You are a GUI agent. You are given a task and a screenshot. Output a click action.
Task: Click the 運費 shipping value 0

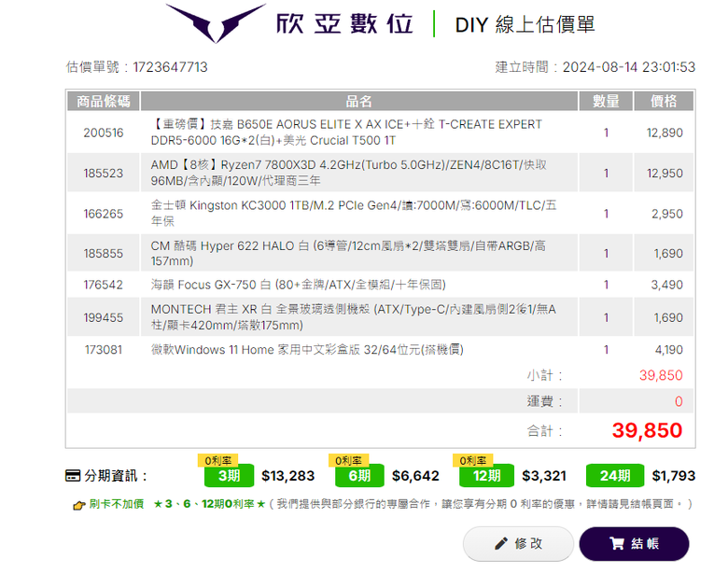pyautogui.click(x=679, y=401)
